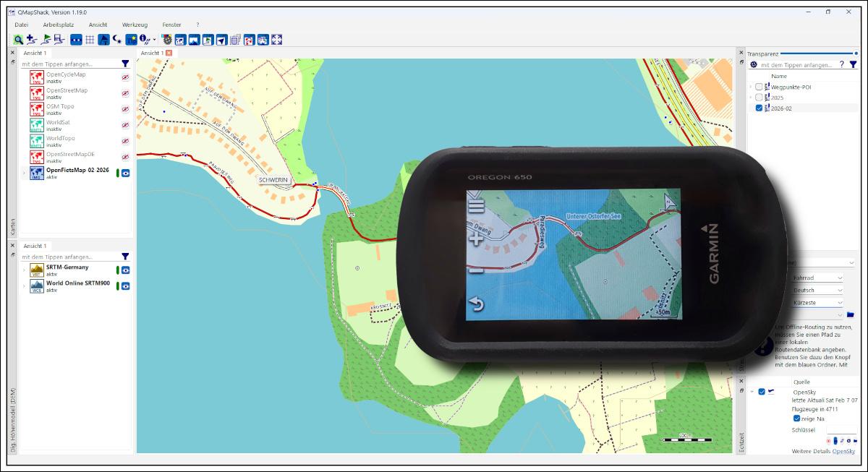Image resolution: width=868 pixels, height=472 pixels.
Task: Toggle the map grid icon in toolbar
Action: pos(90,40)
